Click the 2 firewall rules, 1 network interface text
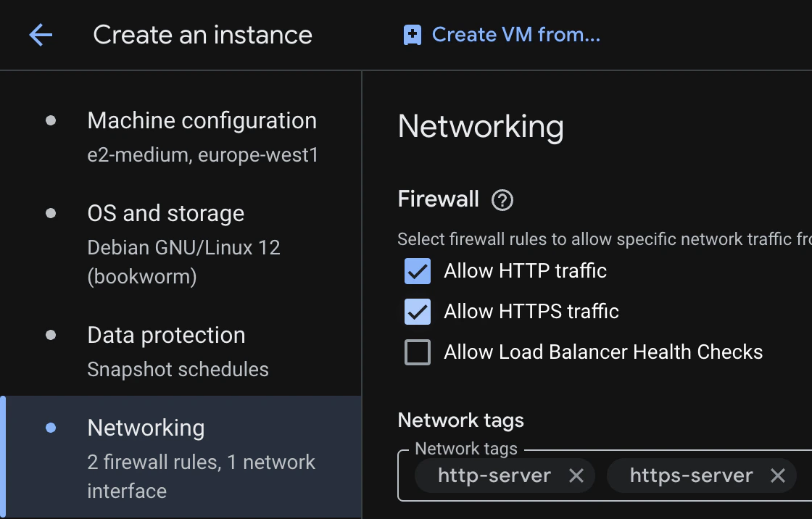 [201, 476]
